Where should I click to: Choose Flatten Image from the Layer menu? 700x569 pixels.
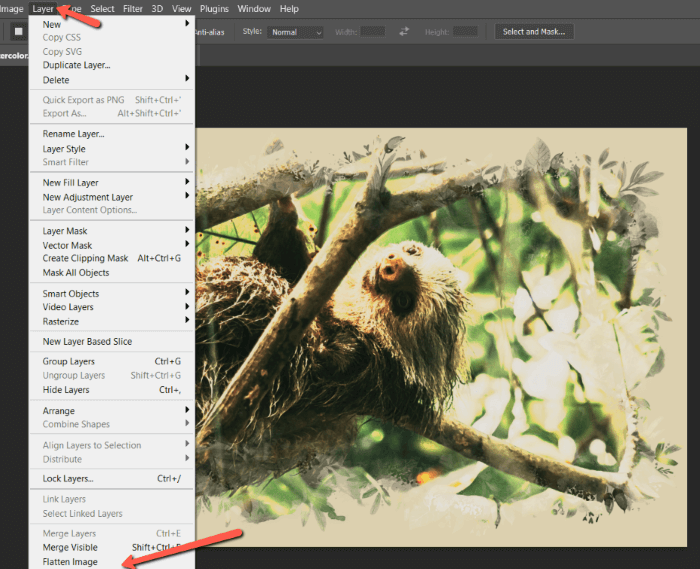pos(70,562)
